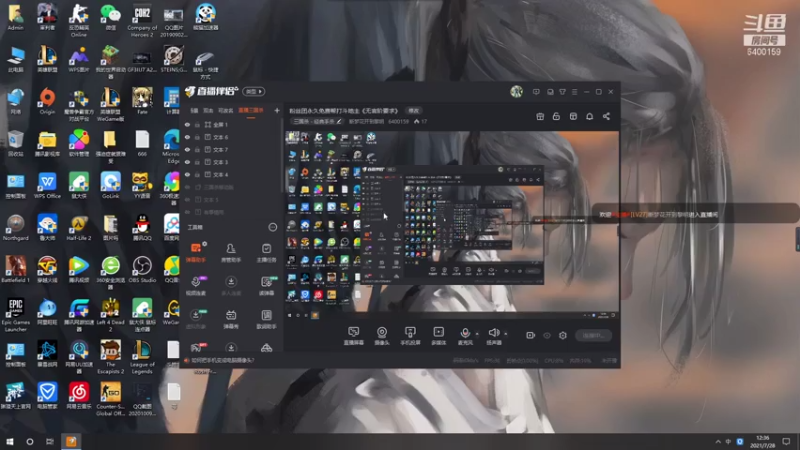Add 手机投屏 phone mirroring source
800x450 pixels.
(410, 336)
